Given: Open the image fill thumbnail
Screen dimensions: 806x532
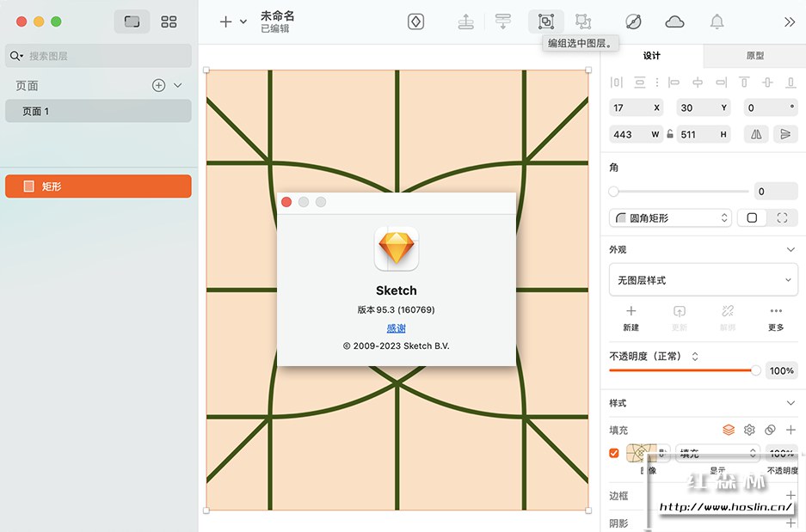Looking at the screenshot, I should click(x=641, y=453).
